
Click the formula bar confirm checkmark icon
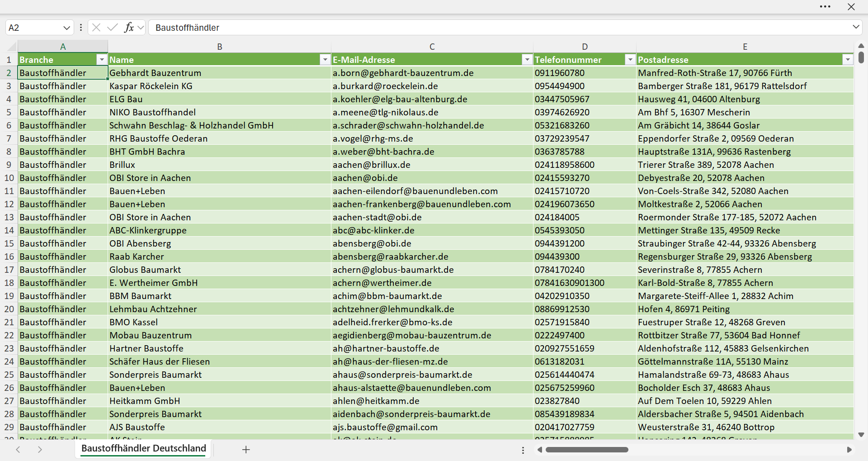(112, 28)
